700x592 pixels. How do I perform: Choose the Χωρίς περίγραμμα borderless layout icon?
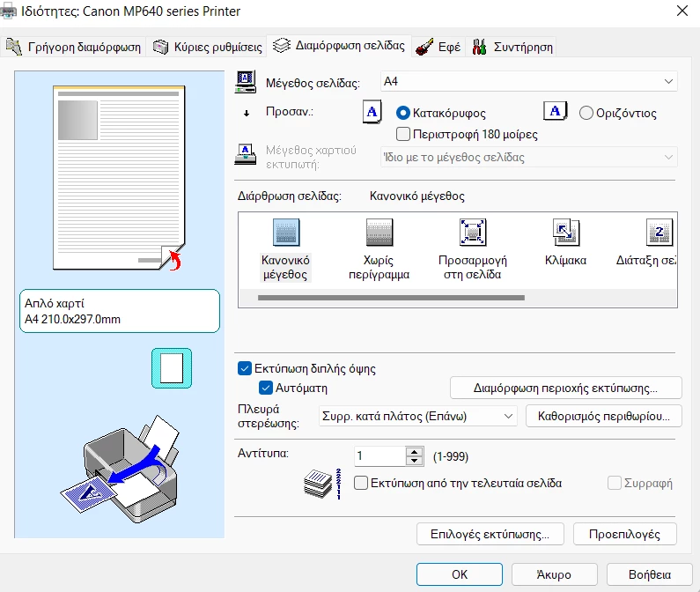(379, 232)
